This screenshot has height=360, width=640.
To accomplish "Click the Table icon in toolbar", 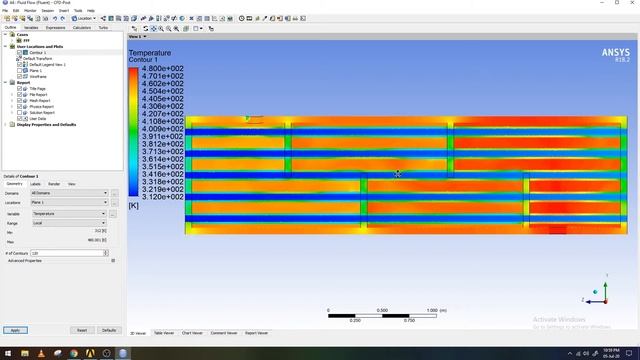I will tap(207, 18).
